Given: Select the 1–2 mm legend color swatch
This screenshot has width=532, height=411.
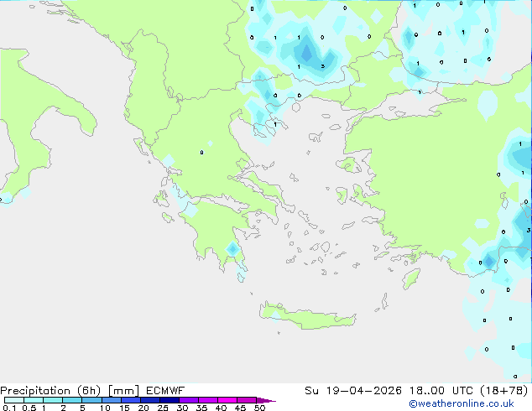Looking at the screenshot, I should [53, 400].
